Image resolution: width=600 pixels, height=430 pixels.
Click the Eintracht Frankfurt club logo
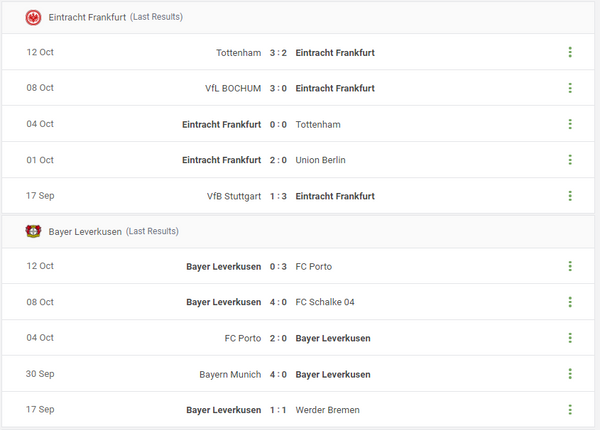(x=33, y=17)
